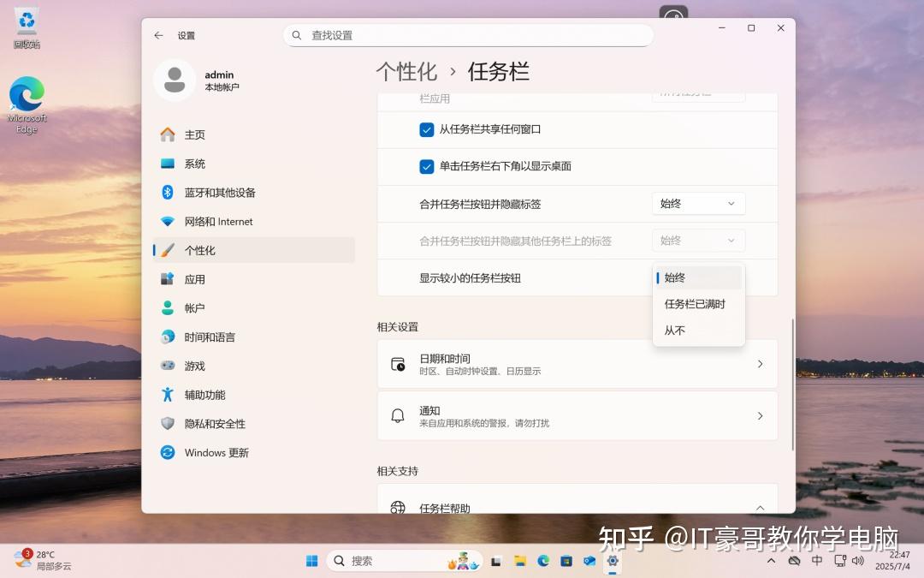Launch Edge from the taskbar
Screen dimensions: 924x578
pyautogui.click(x=542, y=561)
